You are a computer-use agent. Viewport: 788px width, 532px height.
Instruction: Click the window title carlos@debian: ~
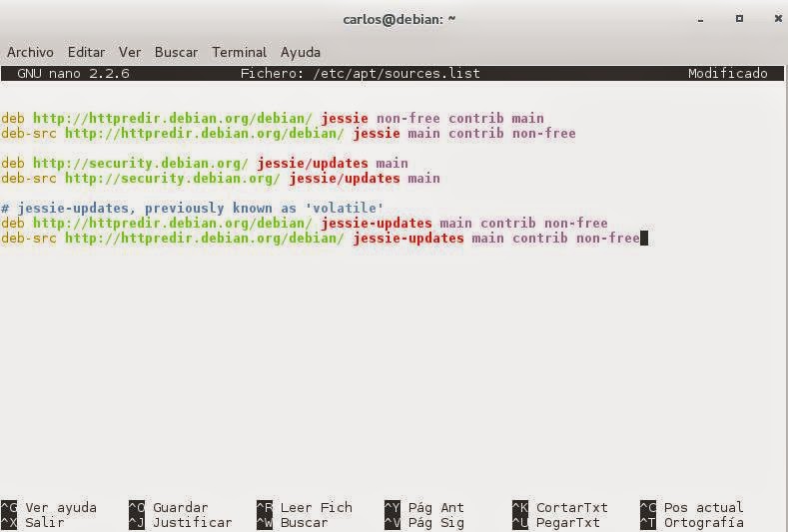(399, 20)
